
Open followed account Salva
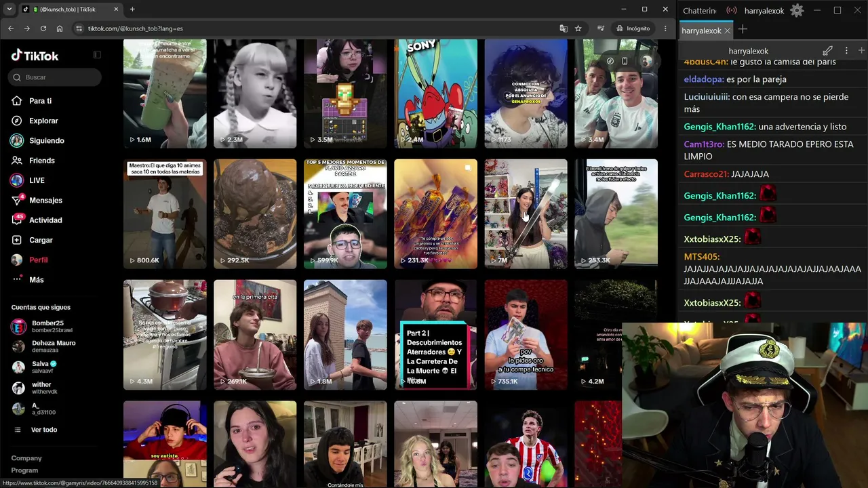click(x=44, y=367)
